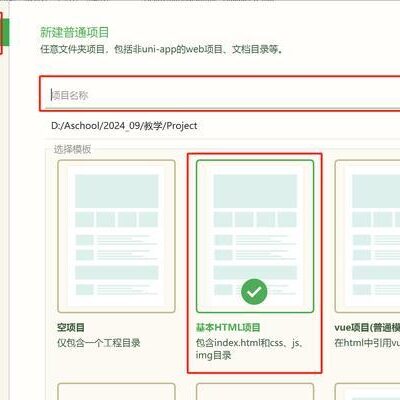
Task: Click the subtitle 任意文件夹项目 description text
Action: 162,49
